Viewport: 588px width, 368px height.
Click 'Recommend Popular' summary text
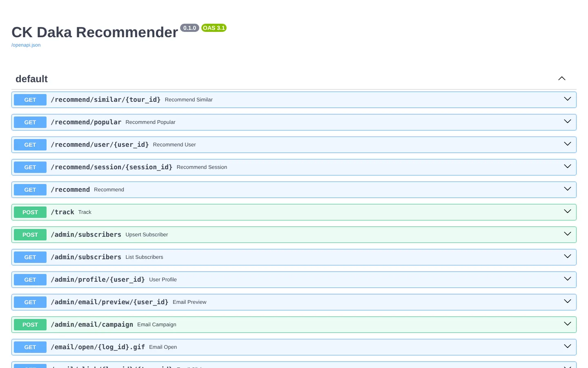(150, 122)
